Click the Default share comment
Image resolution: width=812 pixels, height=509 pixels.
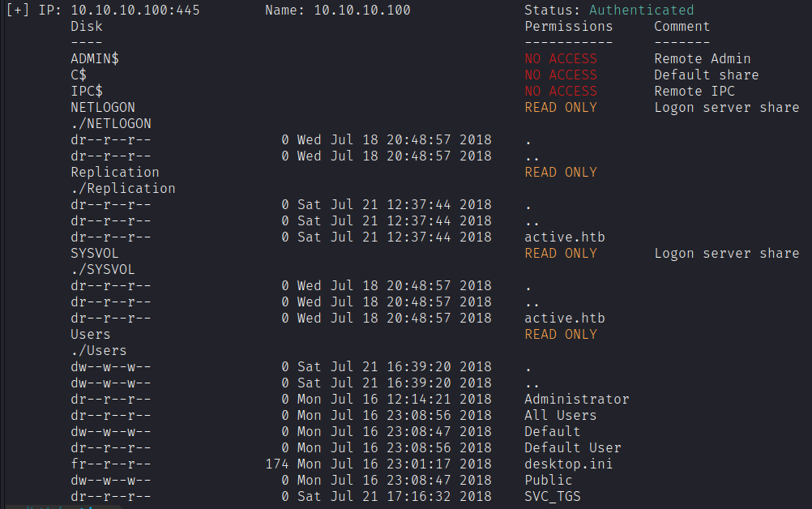click(x=707, y=75)
